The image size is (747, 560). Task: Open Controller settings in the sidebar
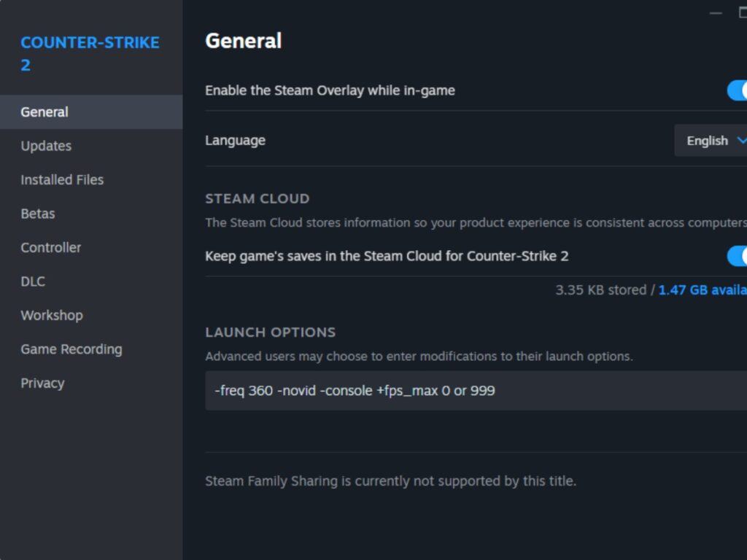tap(51, 248)
